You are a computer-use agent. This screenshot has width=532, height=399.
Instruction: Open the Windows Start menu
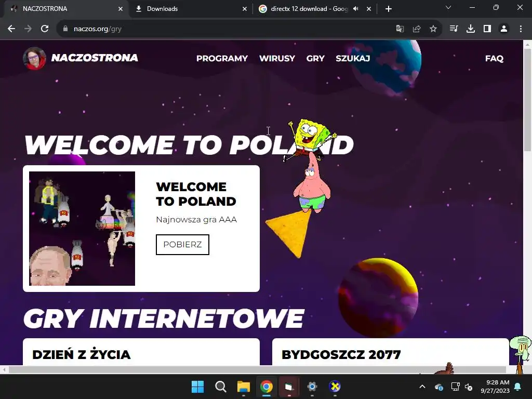click(197, 387)
